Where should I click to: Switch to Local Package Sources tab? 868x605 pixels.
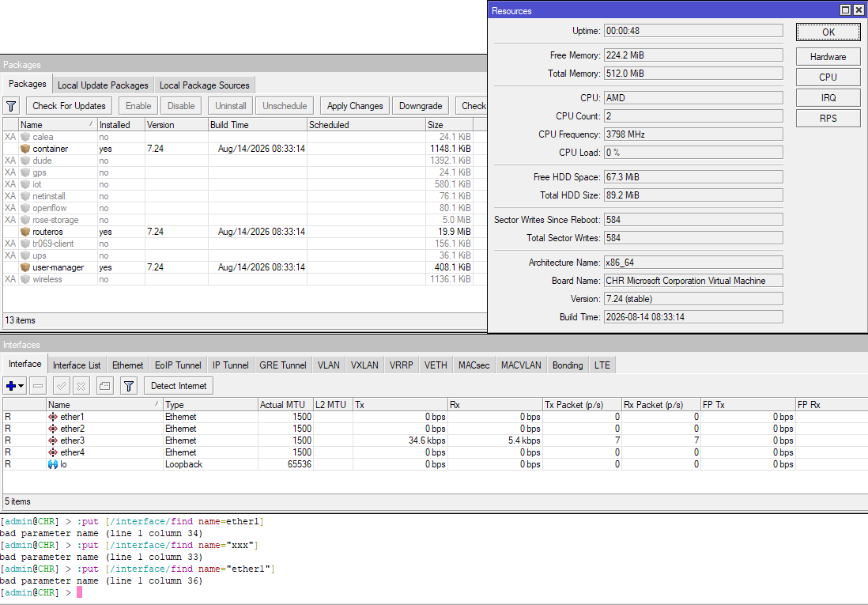(x=204, y=85)
